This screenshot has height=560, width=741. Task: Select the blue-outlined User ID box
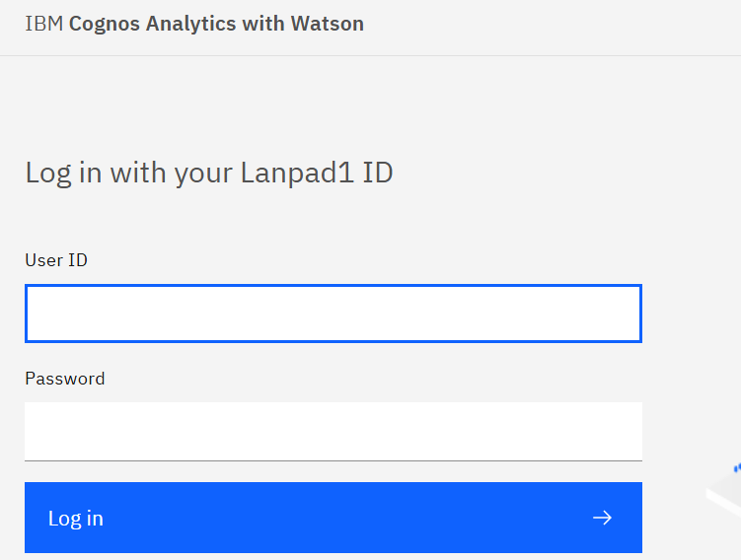tap(333, 314)
